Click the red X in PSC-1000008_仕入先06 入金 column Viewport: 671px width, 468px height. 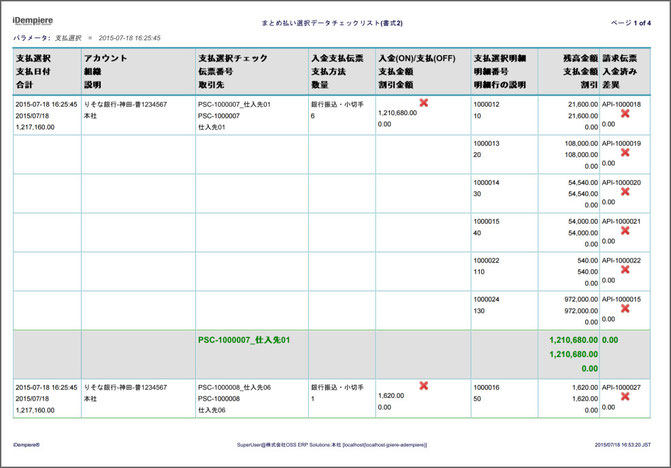424,385
